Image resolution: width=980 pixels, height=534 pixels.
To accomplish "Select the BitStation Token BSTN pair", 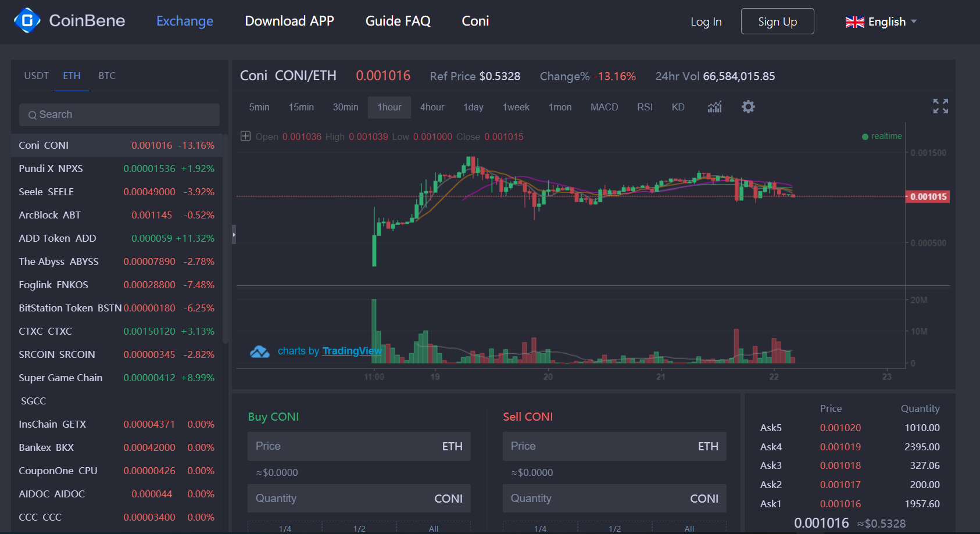I will (x=117, y=308).
